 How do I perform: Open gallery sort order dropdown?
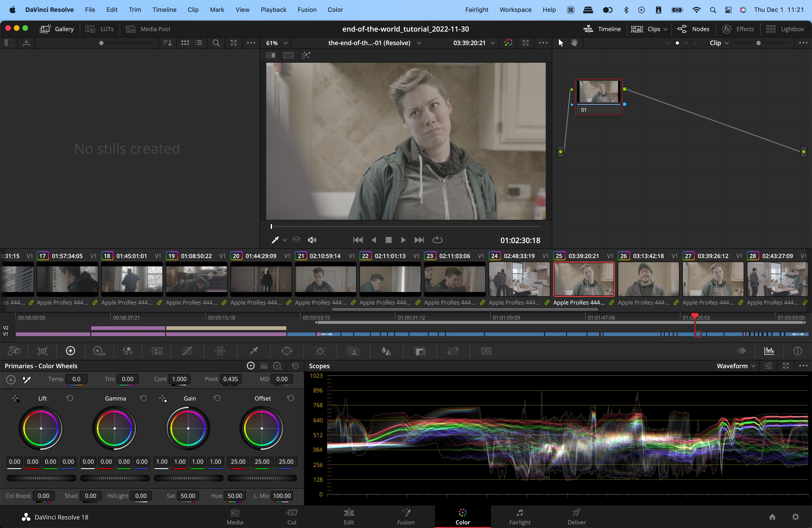pyautogui.click(x=167, y=43)
